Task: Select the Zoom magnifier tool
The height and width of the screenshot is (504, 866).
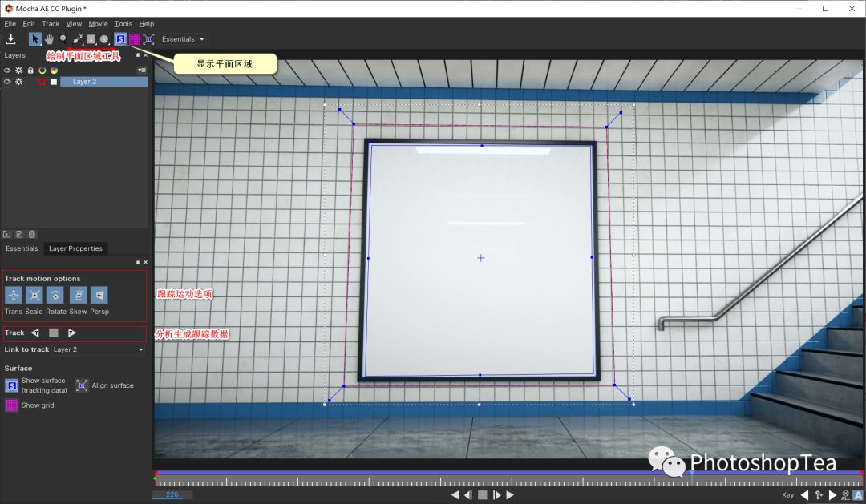Action: [x=63, y=39]
